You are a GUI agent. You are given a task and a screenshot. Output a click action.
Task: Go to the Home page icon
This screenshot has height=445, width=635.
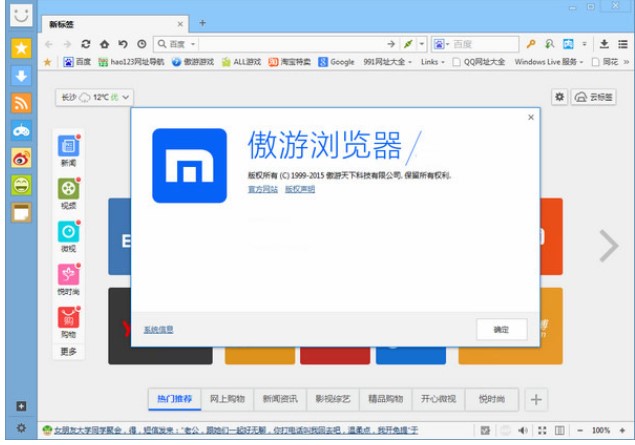[x=104, y=44]
